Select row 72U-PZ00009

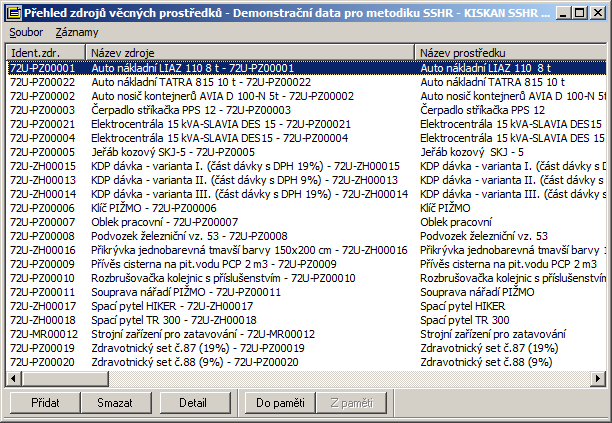[306, 264]
